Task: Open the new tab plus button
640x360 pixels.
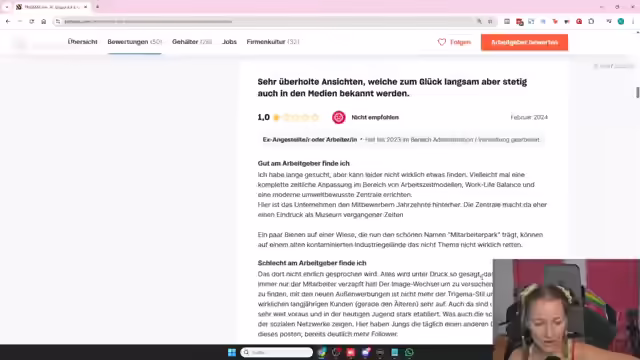Action: coord(97,7)
